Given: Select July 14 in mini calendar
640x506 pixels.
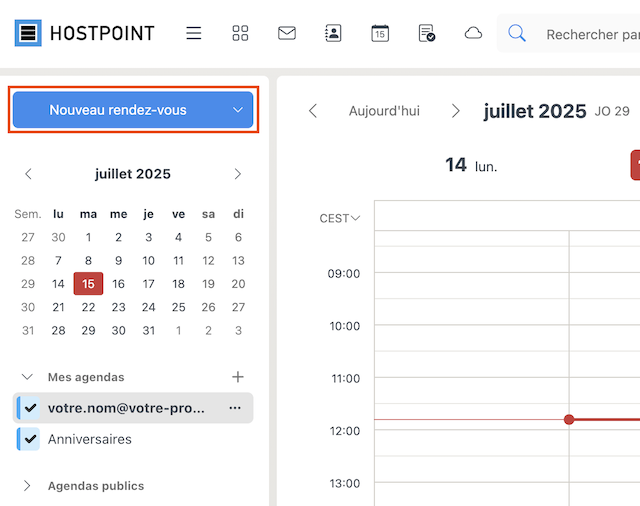Looking at the screenshot, I should click(58, 284).
